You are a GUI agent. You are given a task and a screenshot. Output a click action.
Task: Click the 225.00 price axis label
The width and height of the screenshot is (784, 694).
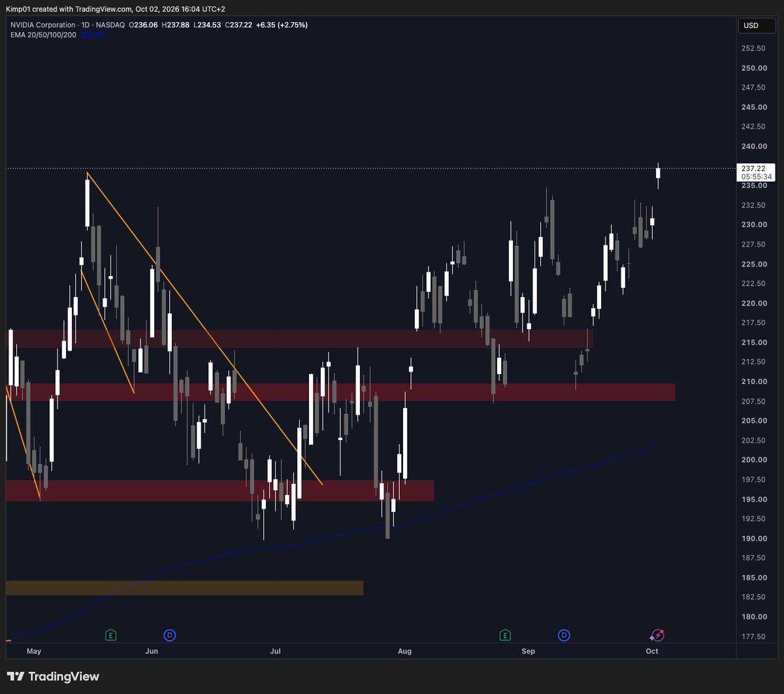[754, 264]
